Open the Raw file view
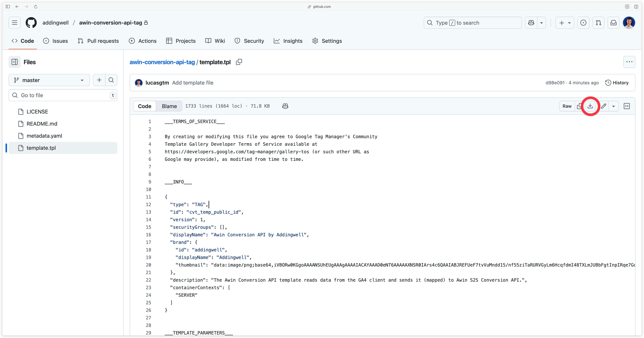 tap(567, 106)
